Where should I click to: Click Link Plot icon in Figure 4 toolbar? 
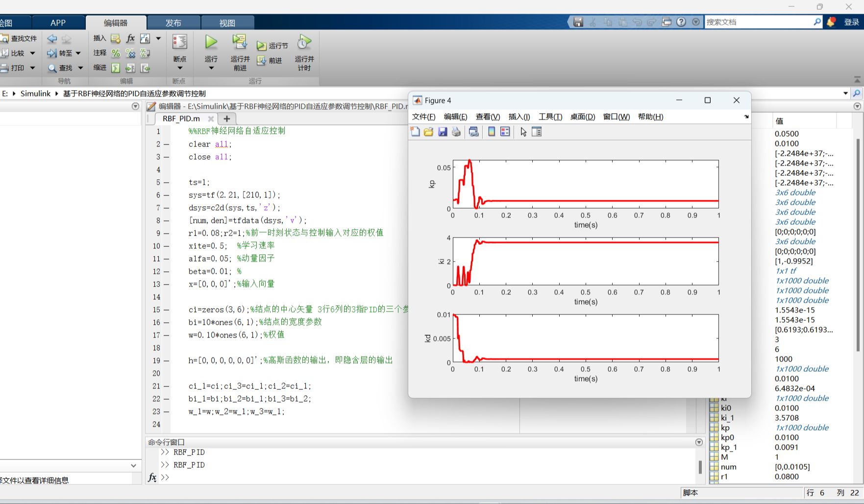(x=474, y=132)
